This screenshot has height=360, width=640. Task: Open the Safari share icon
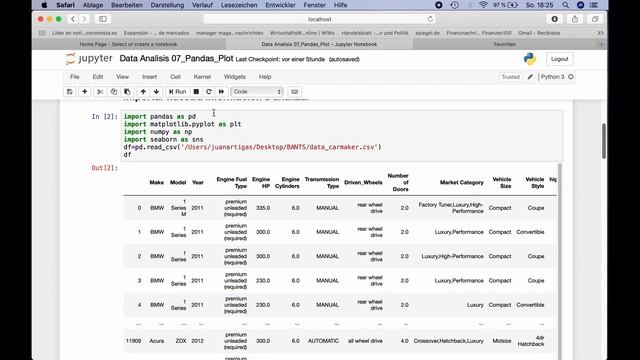(575, 19)
